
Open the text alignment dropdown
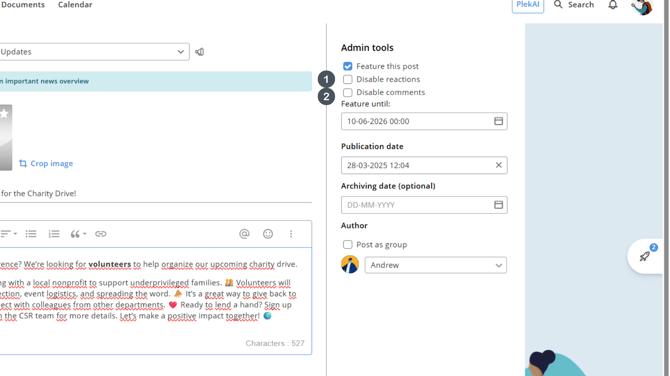[9, 234]
